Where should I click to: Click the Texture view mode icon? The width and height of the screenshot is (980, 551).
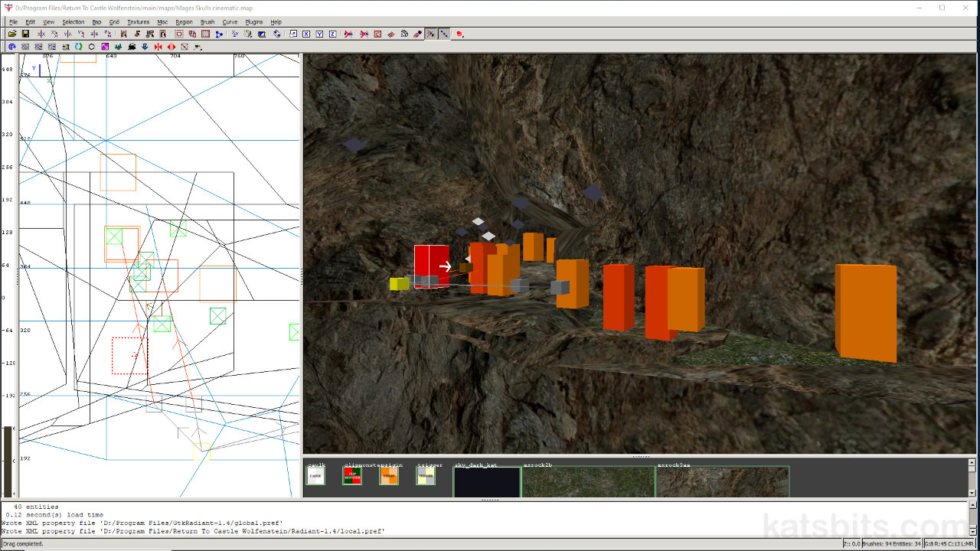[248, 34]
